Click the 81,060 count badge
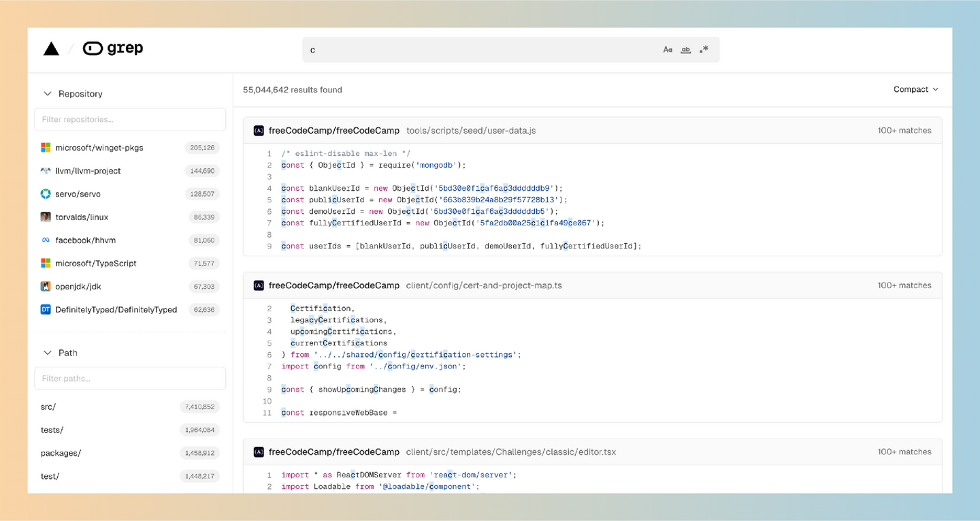The height and width of the screenshot is (521, 980). (x=204, y=240)
